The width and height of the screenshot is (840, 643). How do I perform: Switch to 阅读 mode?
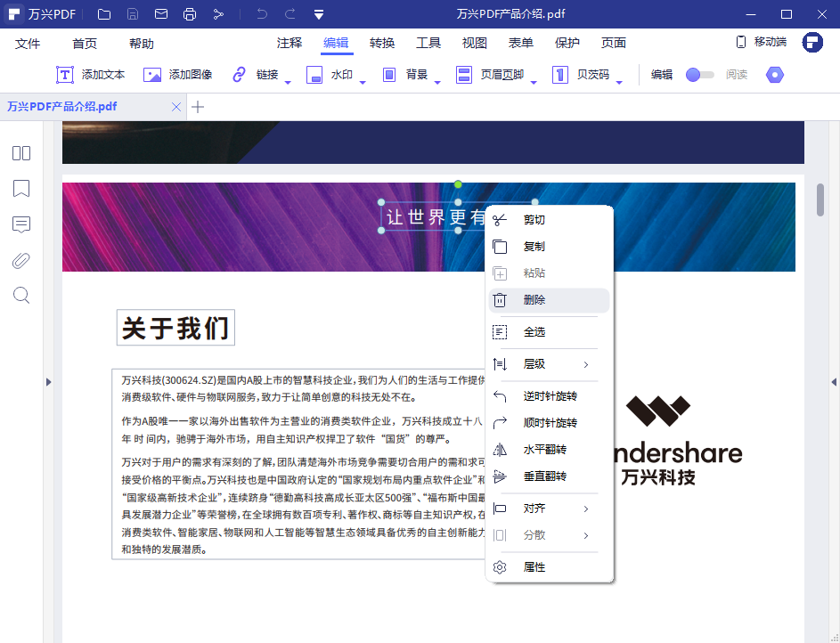737,75
